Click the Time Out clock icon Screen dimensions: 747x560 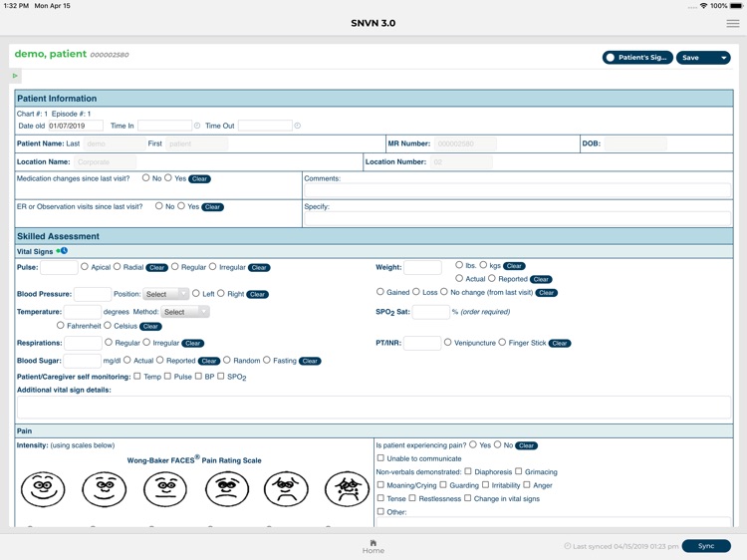click(297, 126)
